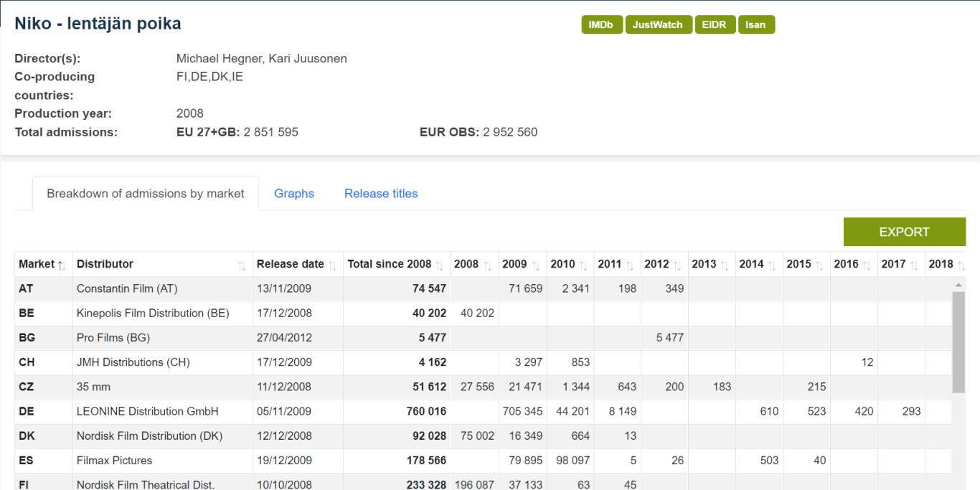Sort by 2009 column arrows
Screen dimensions: 980x490
pos(536,265)
